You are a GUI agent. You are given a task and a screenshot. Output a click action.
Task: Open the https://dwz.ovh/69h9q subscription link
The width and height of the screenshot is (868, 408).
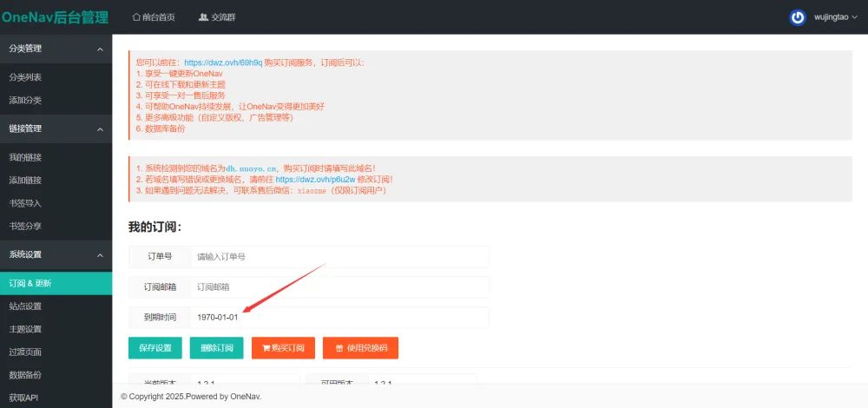(x=223, y=63)
